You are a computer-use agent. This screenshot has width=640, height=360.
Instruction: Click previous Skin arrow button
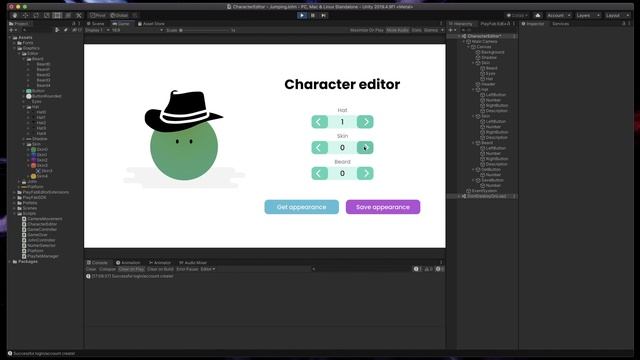click(x=320, y=147)
